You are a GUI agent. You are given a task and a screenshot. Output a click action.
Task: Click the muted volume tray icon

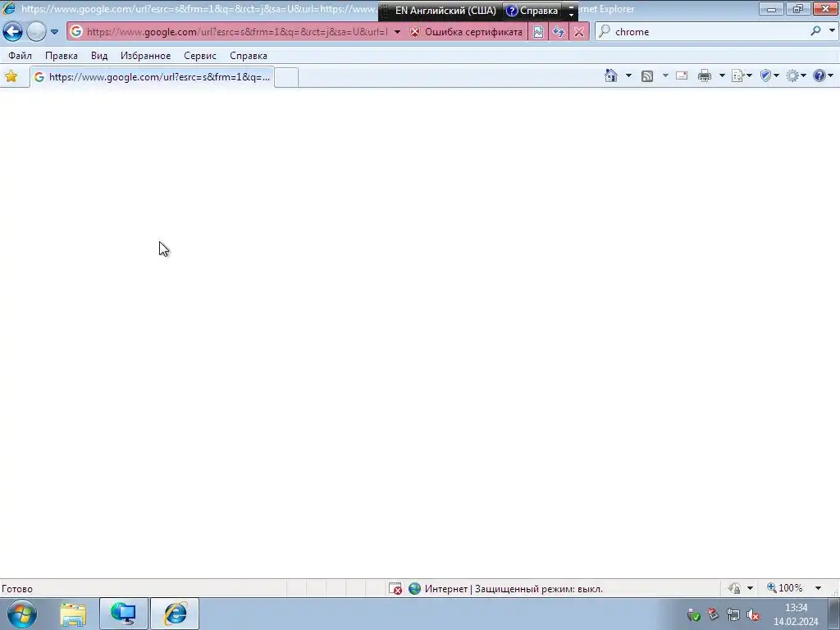pos(753,615)
